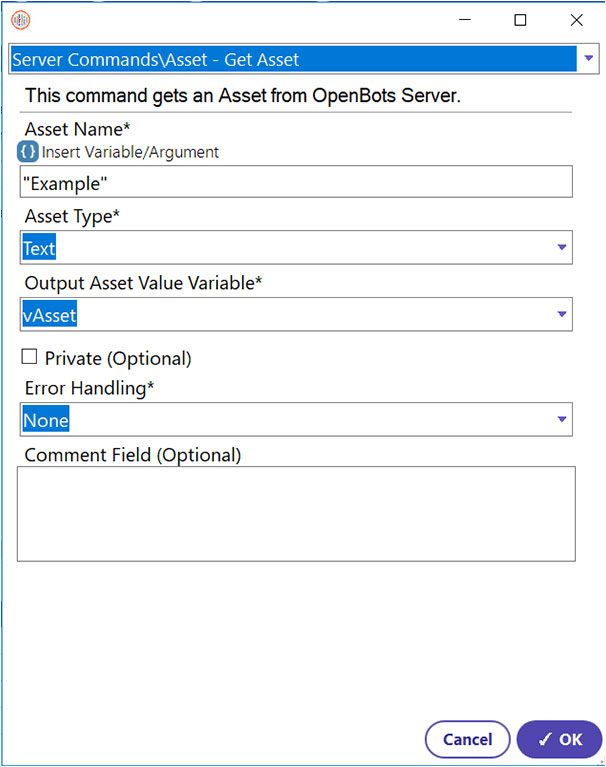Screen dimensions: 606x767
Task: Cancel the Get Asset command dialog
Action: (x=468, y=739)
